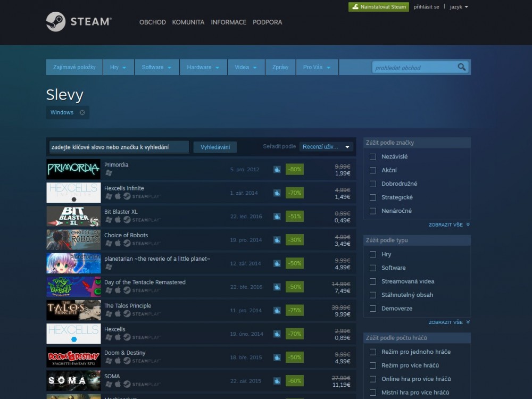Click the magnifying glass search icon
532x399 pixels.
point(461,67)
